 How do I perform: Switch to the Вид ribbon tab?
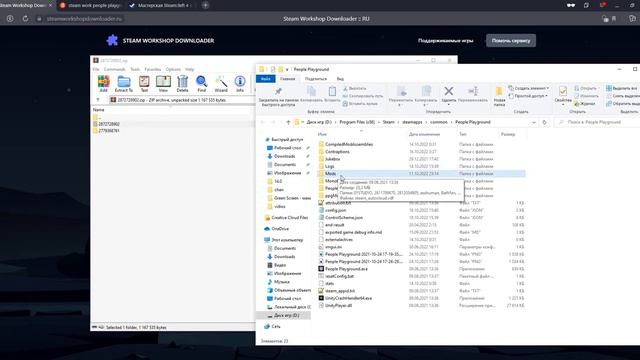coord(340,79)
